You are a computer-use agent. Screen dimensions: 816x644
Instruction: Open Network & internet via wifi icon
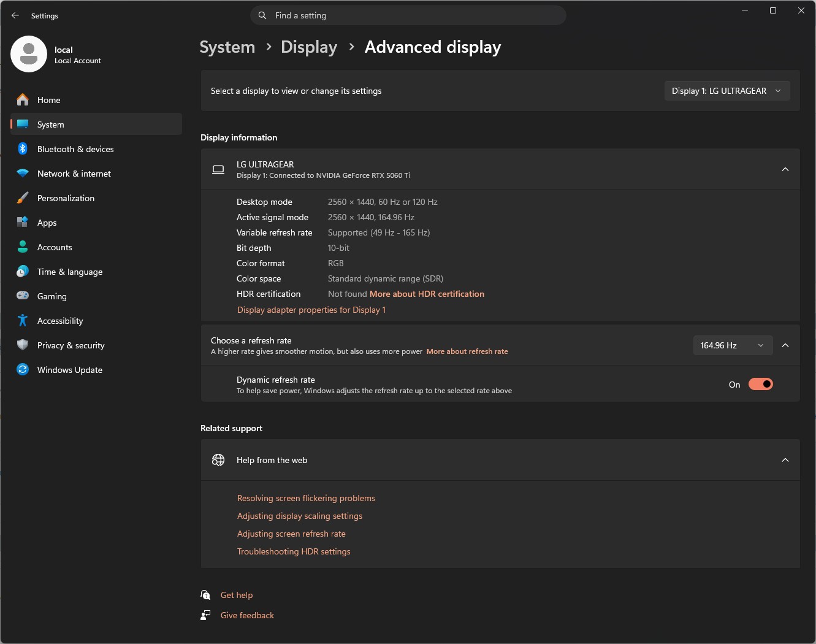[23, 174]
